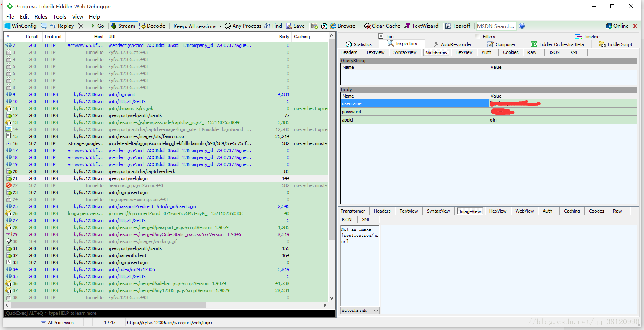Select session 20 /passport/captcha/captcha-check

[166, 171]
